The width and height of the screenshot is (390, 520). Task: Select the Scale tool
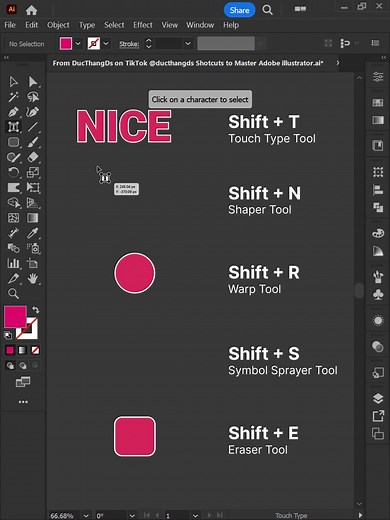(x=33, y=172)
